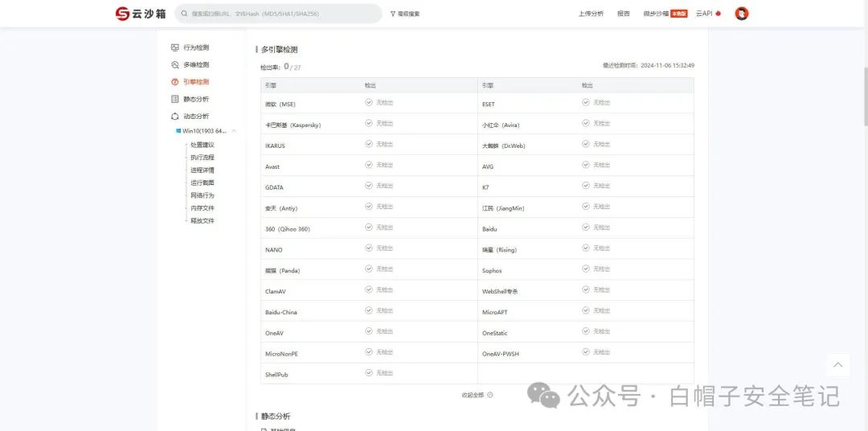Viewport: 868px width, 431px height.
Task: Click the Baidu-China engine name
Action: [x=280, y=313]
